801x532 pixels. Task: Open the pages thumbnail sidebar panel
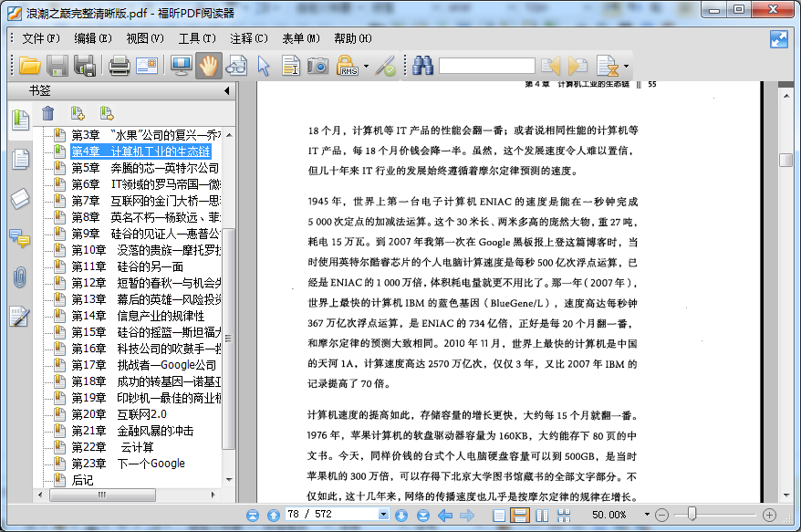(x=20, y=159)
